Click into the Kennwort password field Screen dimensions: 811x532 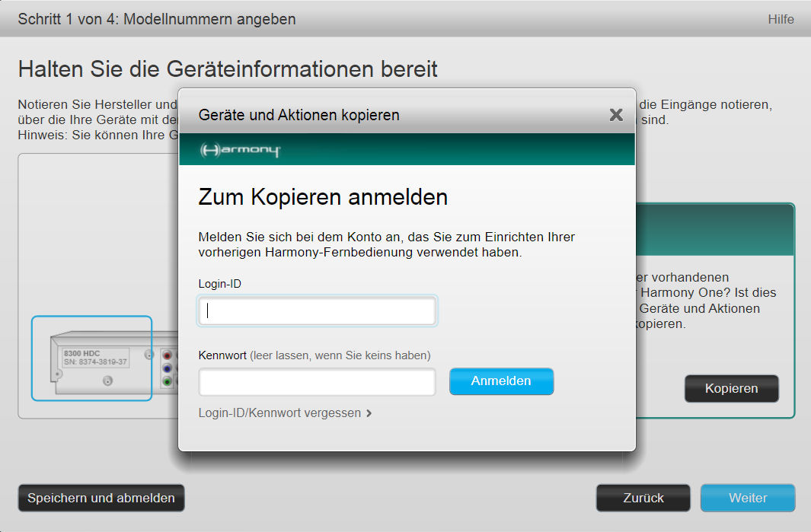317,382
